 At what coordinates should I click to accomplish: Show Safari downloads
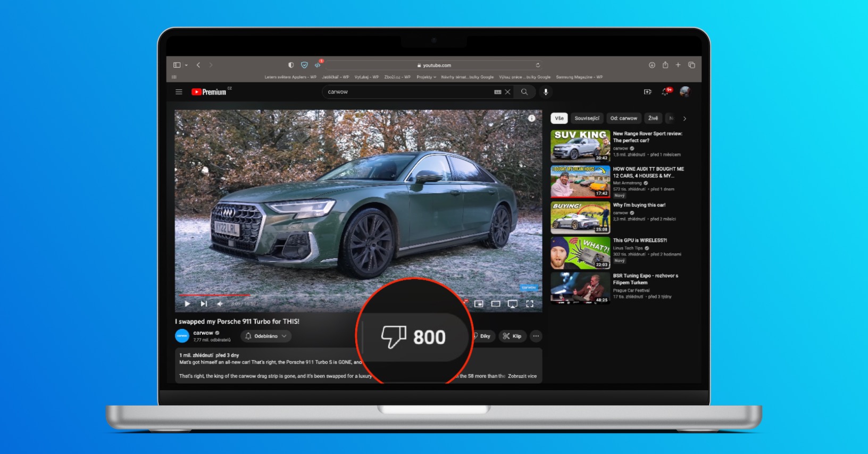tap(652, 65)
